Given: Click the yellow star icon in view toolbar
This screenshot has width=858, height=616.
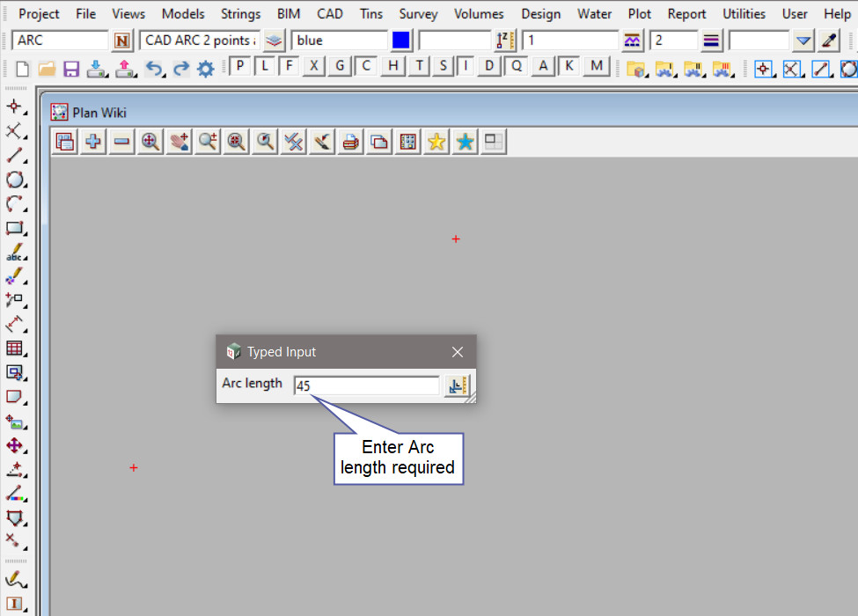Looking at the screenshot, I should [x=436, y=142].
